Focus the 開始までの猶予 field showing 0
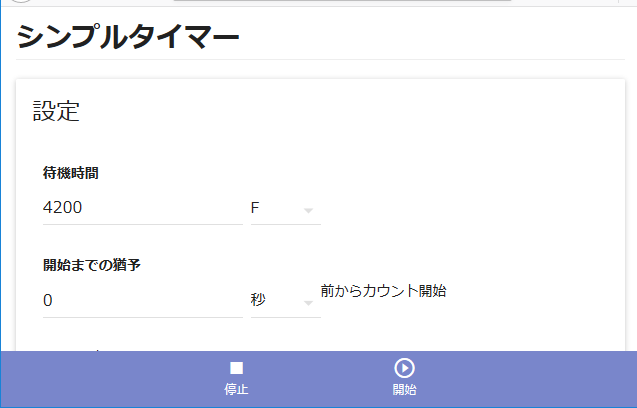The height and width of the screenshot is (408, 637). [143, 301]
